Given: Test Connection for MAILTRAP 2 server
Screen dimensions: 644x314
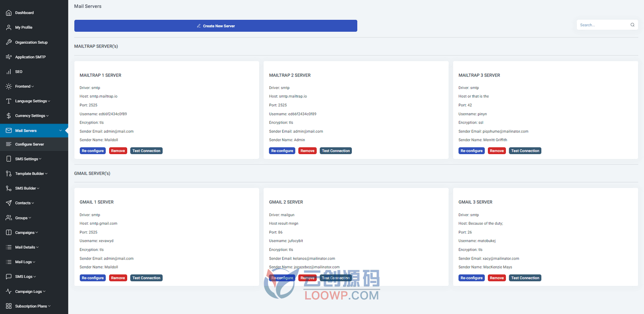Looking at the screenshot, I should (x=336, y=151).
